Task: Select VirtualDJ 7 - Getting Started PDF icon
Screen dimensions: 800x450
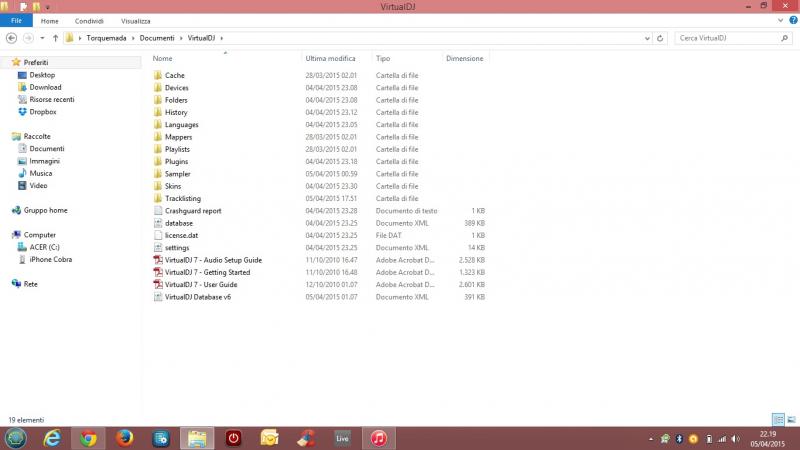Action: coord(158,272)
